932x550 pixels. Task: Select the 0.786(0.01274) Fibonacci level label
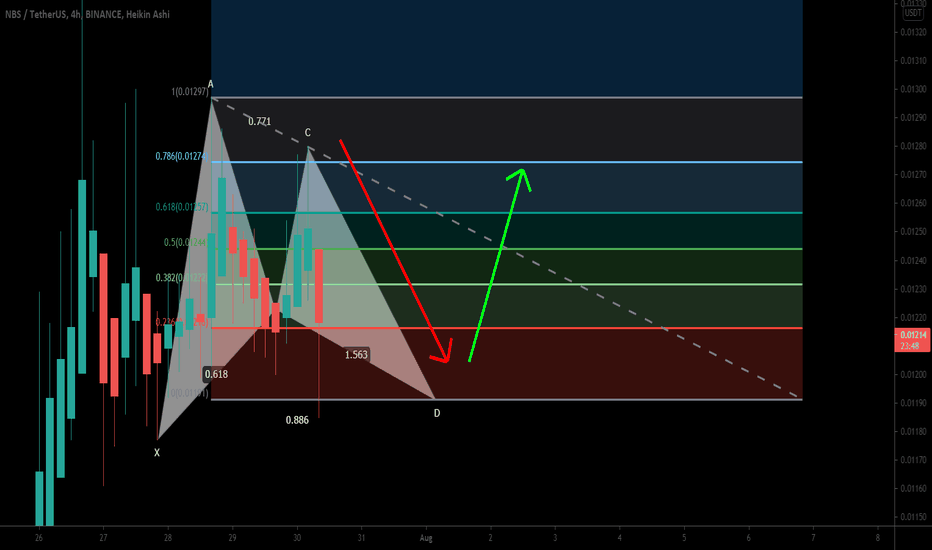pos(181,156)
